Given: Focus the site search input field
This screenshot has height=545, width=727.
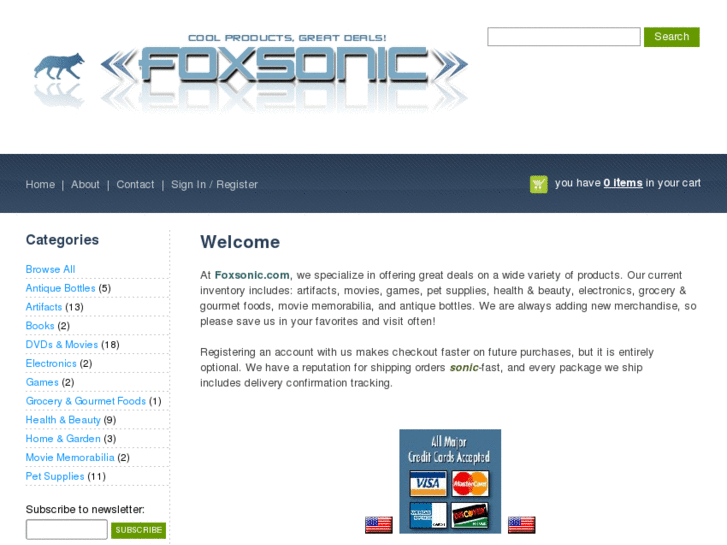Looking at the screenshot, I should [564, 37].
